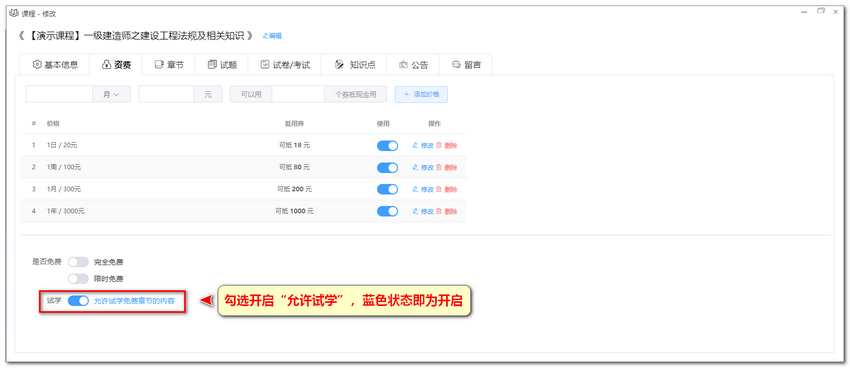Open the 基本信息 tab
Screen dimensions: 850x368
click(x=55, y=64)
